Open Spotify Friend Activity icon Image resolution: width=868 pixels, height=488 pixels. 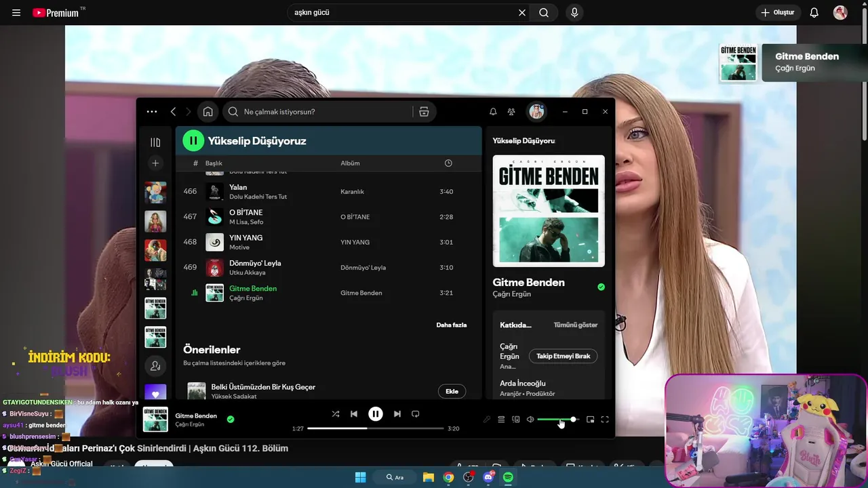click(511, 112)
